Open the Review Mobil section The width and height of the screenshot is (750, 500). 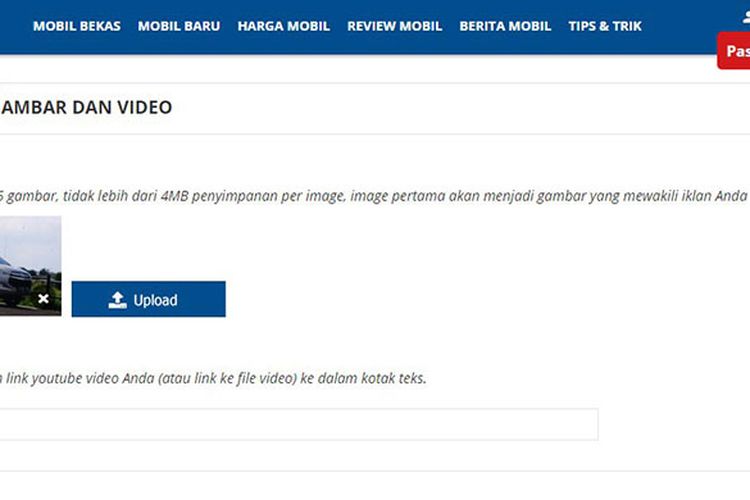click(396, 26)
